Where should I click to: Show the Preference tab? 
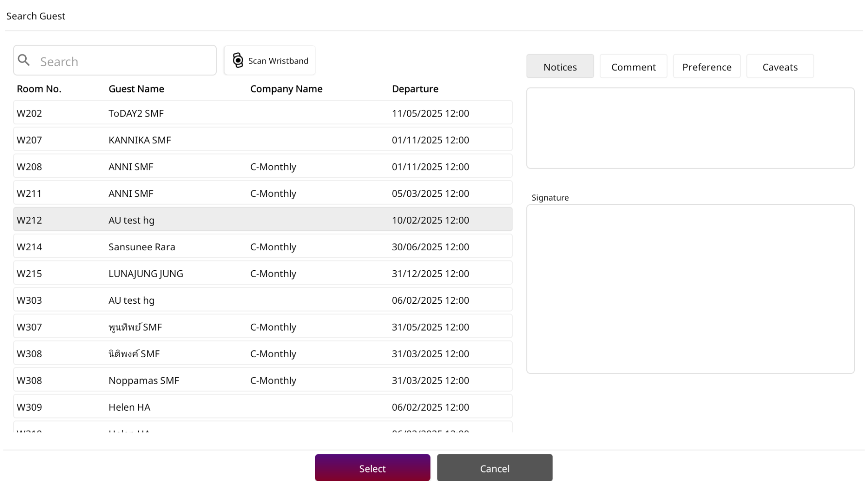point(706,67)
